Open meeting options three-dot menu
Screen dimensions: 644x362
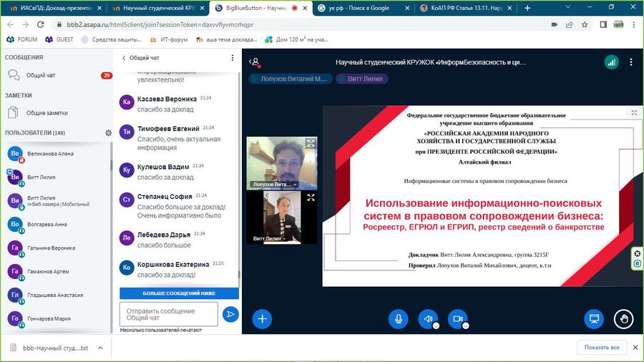coord(631,62)
